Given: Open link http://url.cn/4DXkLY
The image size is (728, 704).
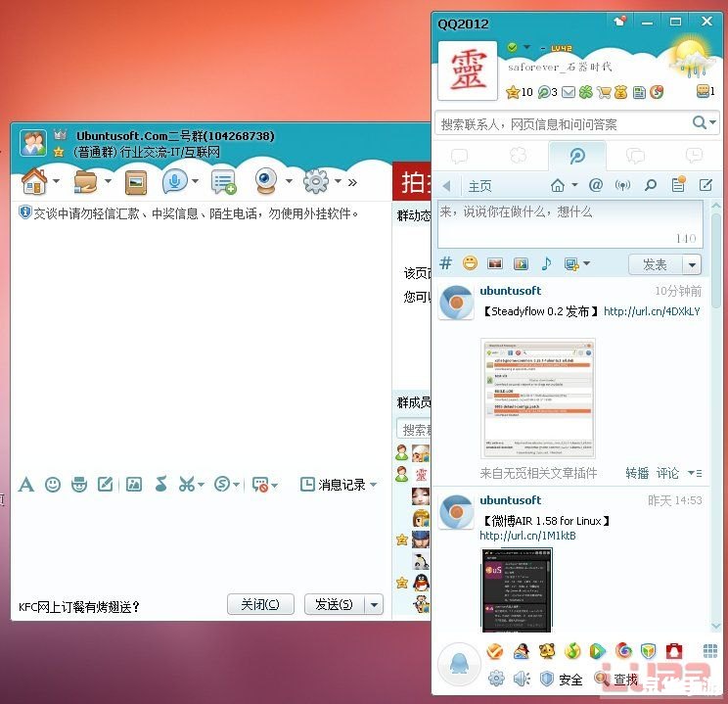Looking at the screenshot, I should pyautogui.click(x=652, y=311).
